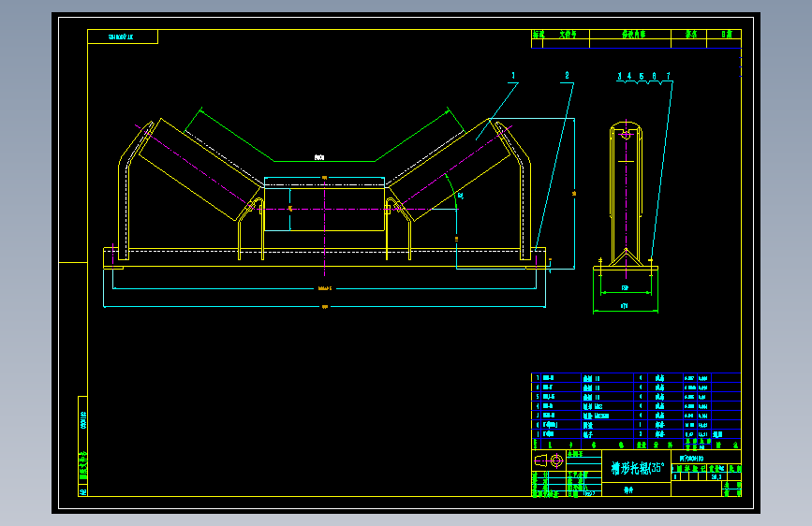Select the right inclined roller in front view
Viewport: 812px width, 526px height.
449,169
